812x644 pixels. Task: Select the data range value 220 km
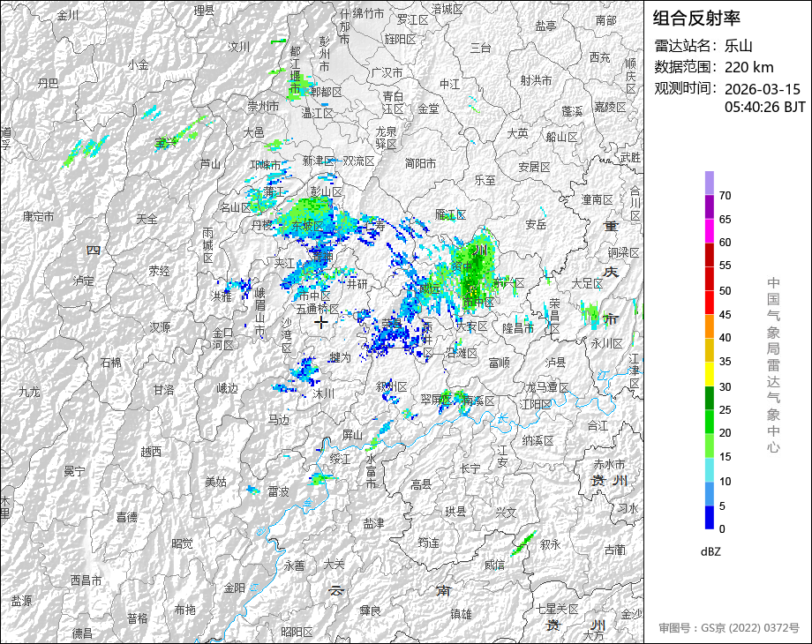(748, 67)
